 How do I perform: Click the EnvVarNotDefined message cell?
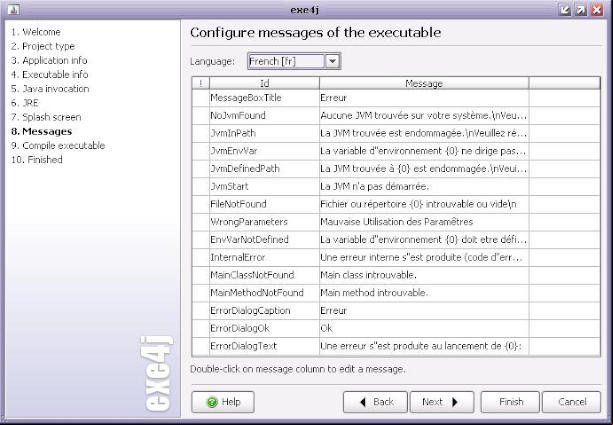tap(424, 240)
